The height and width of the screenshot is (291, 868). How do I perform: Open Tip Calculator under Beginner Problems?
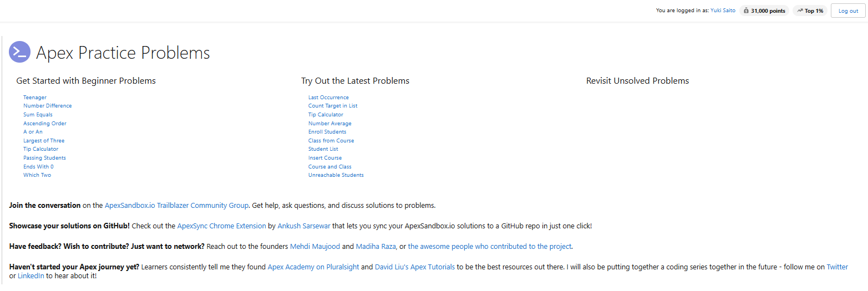click(x=40, y=149)
